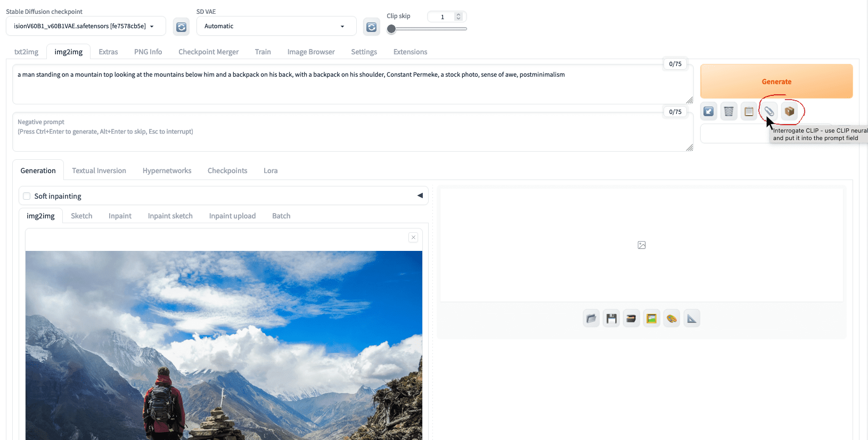The image size is (868, 440).
Task: Refresh the SD VAE list
Action: 372,27
